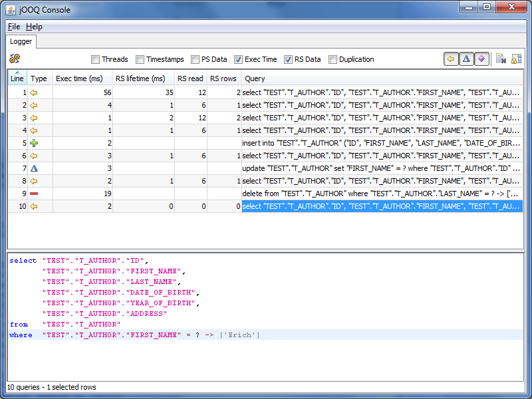Click the select arrow icon in line 1
This screenshot has width=532, height=399.
pos(34,92)
